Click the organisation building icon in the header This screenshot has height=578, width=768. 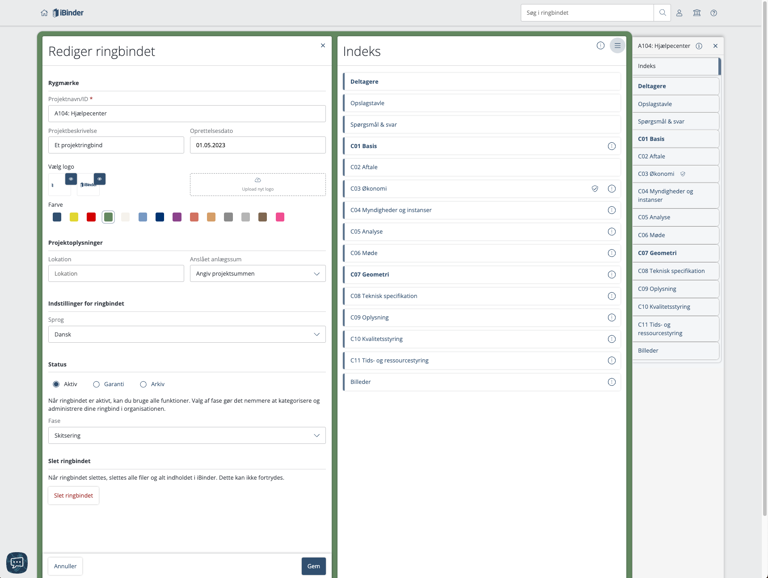[696, 13]
